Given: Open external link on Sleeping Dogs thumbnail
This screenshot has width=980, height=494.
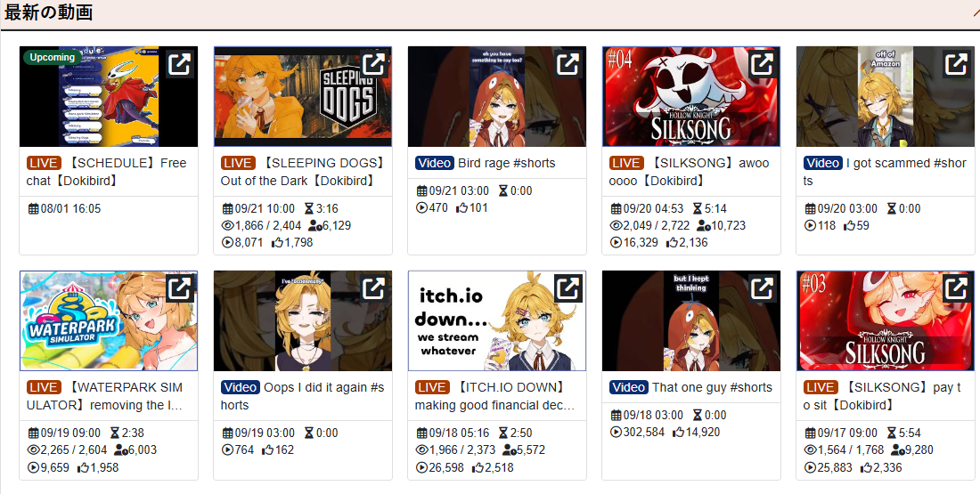Looking at the screenshot, I should pos(374,64).
